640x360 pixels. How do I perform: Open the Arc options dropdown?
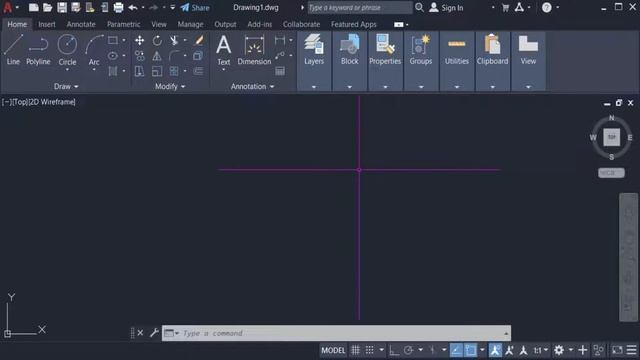point(94,70)
